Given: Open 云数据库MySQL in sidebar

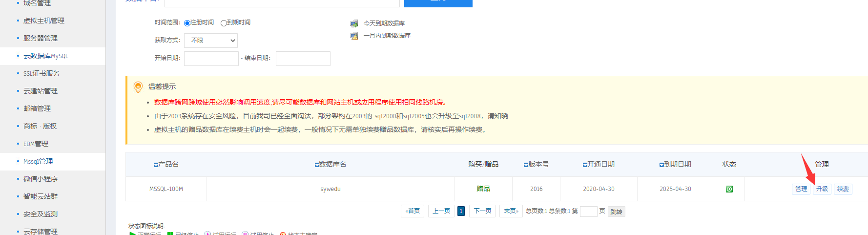Looking at the screenshot, I should (x=46, y=56).
